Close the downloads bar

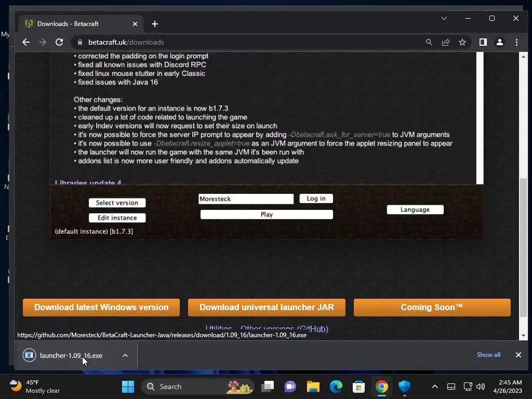tap(518, 355)
